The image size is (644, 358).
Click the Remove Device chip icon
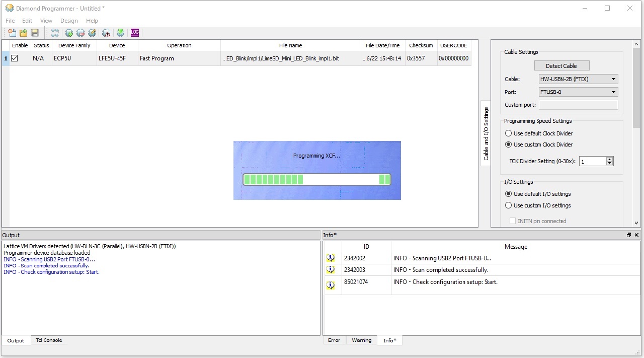pyautogui.click(x=80, y=33)
